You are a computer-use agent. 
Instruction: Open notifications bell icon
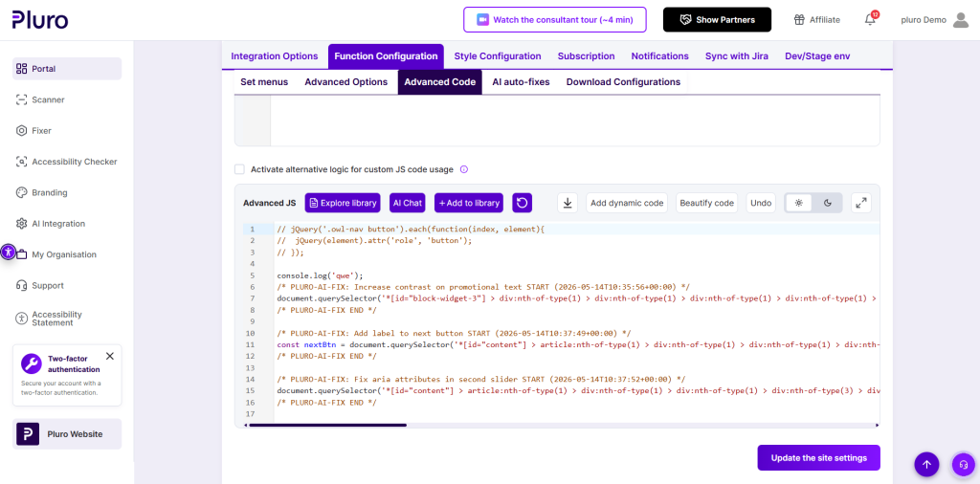point(870,20)
